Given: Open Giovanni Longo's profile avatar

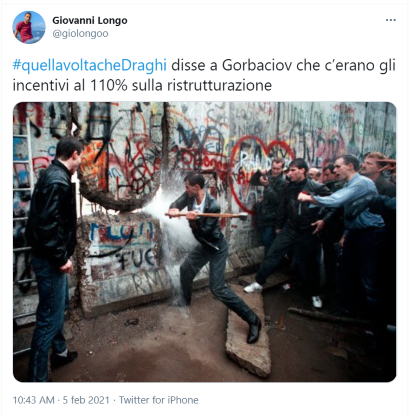Looking at the screenshot, I should (x=29, y=27).
